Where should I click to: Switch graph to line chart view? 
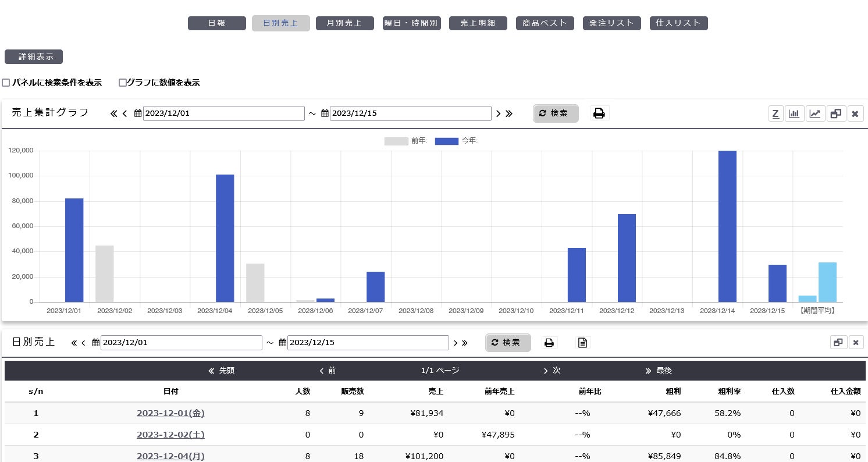pyautogui.click(x=815, y=113)
